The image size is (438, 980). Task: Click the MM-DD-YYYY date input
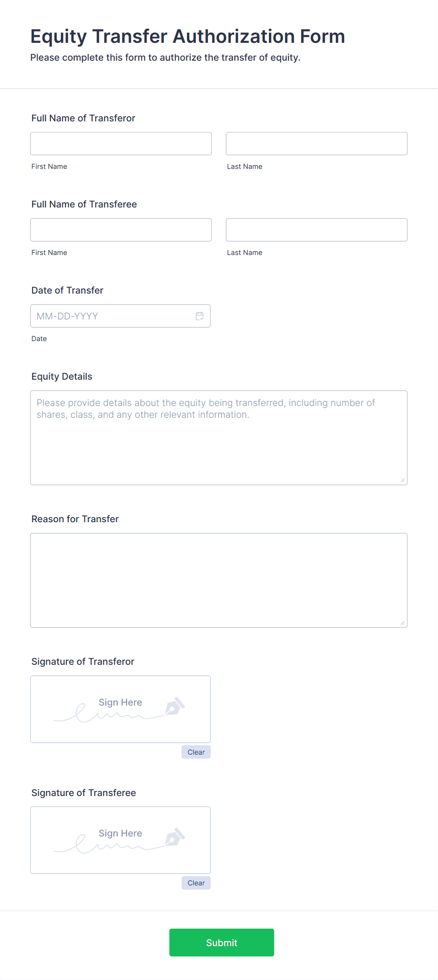[x=121, y=316]
